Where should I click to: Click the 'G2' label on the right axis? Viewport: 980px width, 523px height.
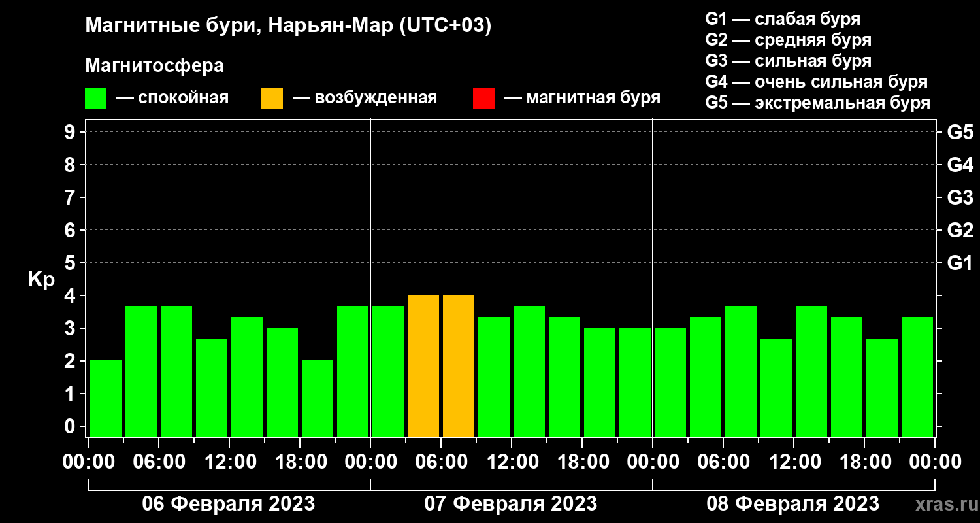click(x=960, y=230)
